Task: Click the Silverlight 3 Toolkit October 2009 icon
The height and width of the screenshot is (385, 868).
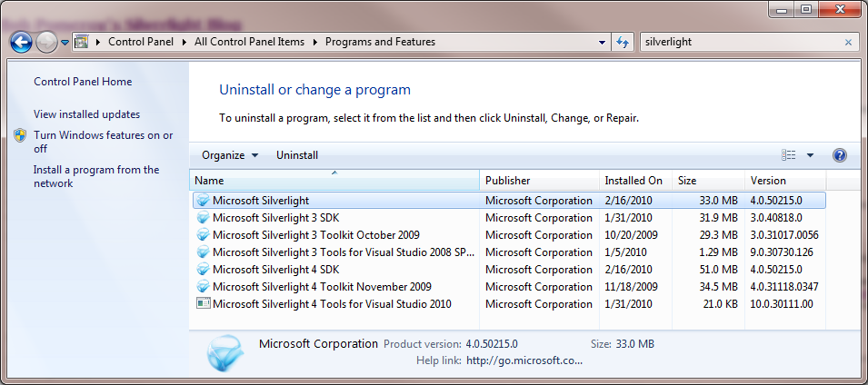Action: tap(204, 234)
